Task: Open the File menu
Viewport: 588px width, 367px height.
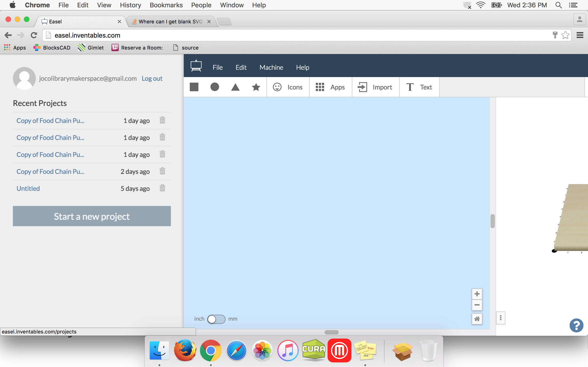Action: click(x=218, y=67)
